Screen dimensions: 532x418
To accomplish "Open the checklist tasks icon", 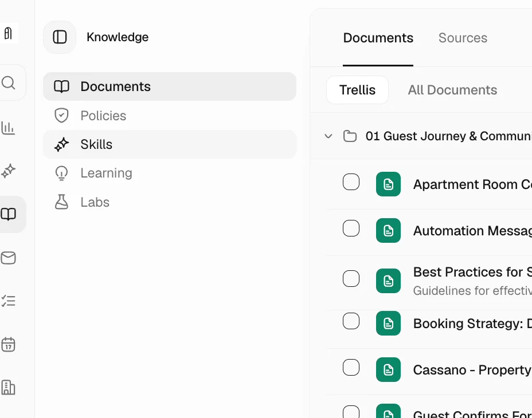I will [8, 301].
